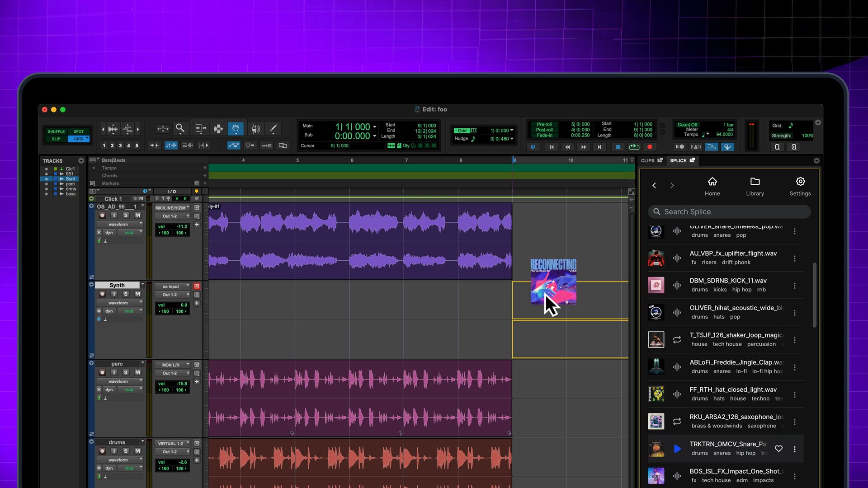Preview the TRKTRN_OMCV_Snare sample playback
The image size is (868, 488).
tap(677, 449)
